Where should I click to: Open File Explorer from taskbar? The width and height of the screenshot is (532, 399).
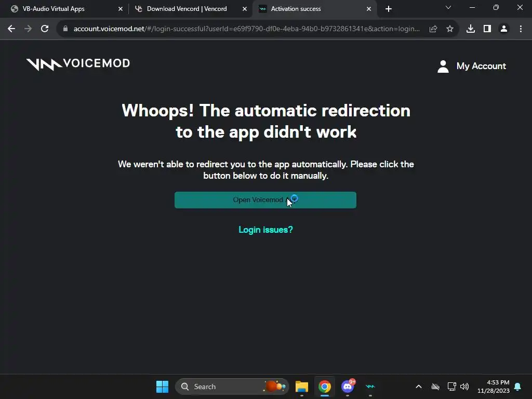[x=302, y=387]
